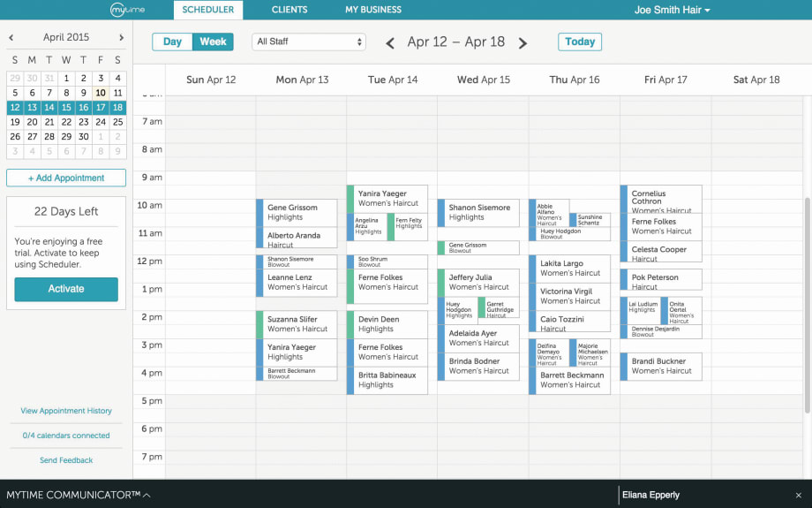812x508 pixels.
Task: Open Yanira Yaeger Highlights appointment on Monday
Action: (x=297, y=353)
